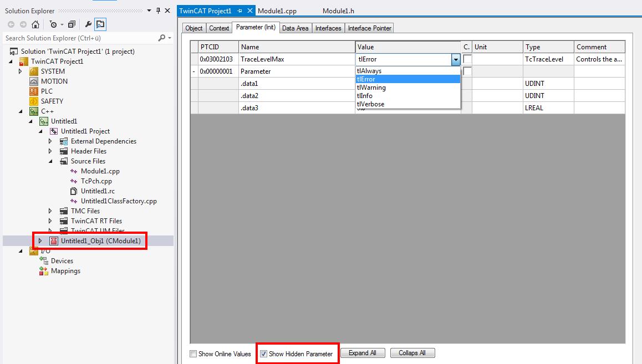This screenshot has width=642, height=364.
Task: Click the Back navigation icon in Solution Explorer
Action: [x=11, y=24]
